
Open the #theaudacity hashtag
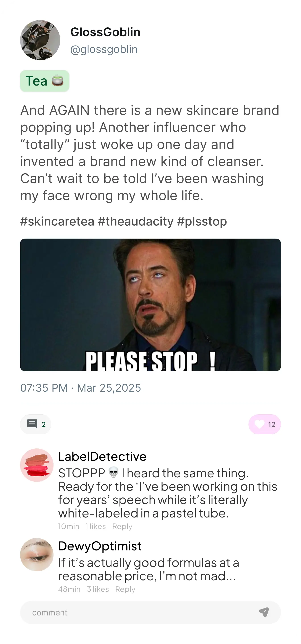(136, 221)
